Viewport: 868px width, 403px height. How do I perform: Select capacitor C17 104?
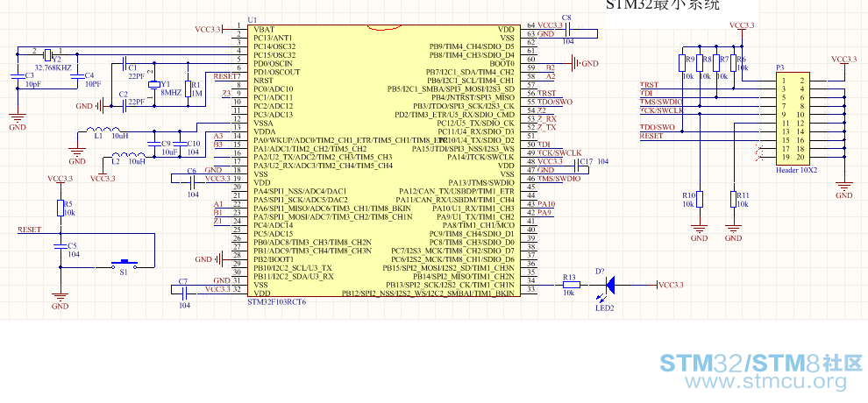576,166
